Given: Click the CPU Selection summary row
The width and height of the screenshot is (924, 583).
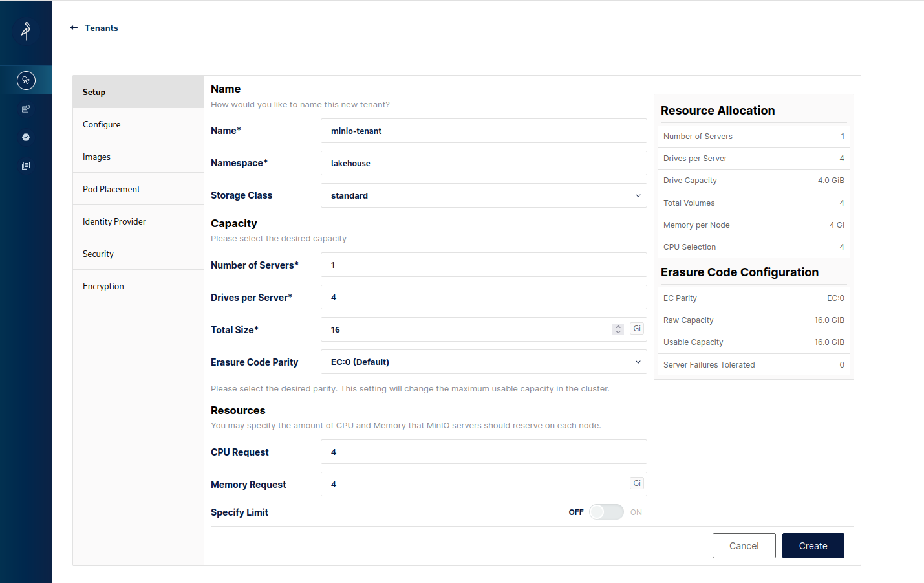Looking at the screenshot, I should pos(754,247).
